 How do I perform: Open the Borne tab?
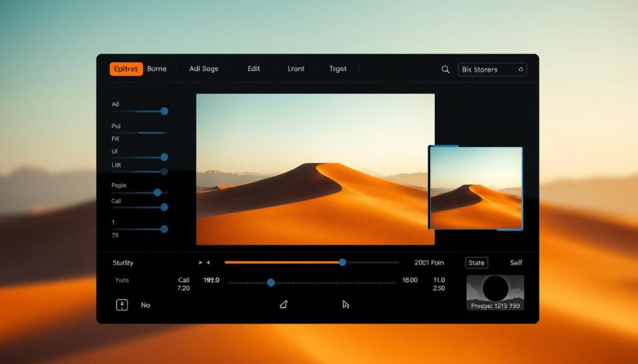pos(156,69)
